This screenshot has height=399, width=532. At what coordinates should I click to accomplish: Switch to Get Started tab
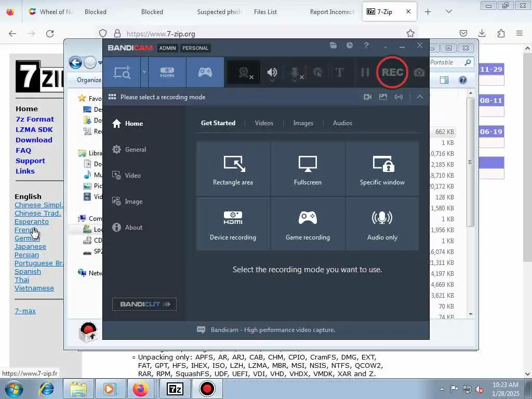point(218,123)
